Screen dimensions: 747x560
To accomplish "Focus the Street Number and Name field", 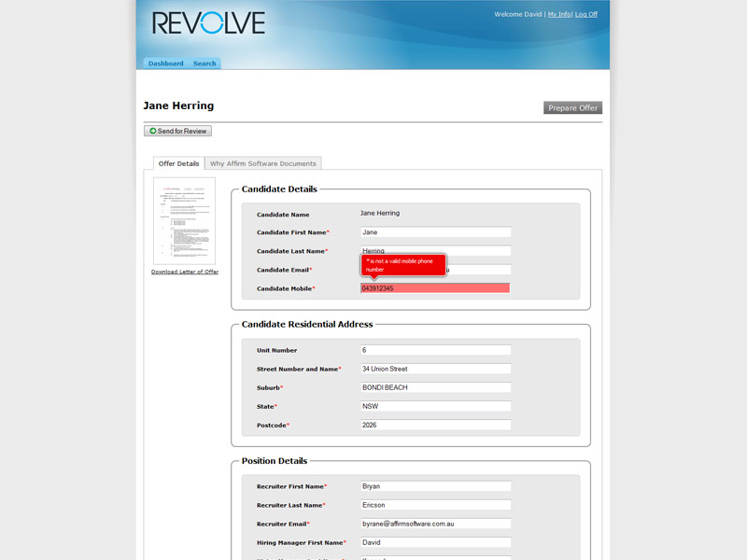I will click(435, 370).
